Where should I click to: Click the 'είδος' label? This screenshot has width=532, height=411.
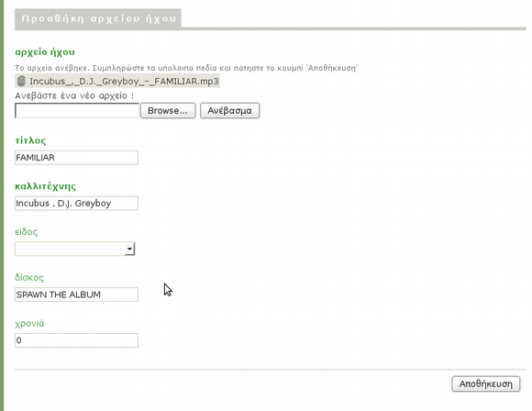click(x=26, y=232)
